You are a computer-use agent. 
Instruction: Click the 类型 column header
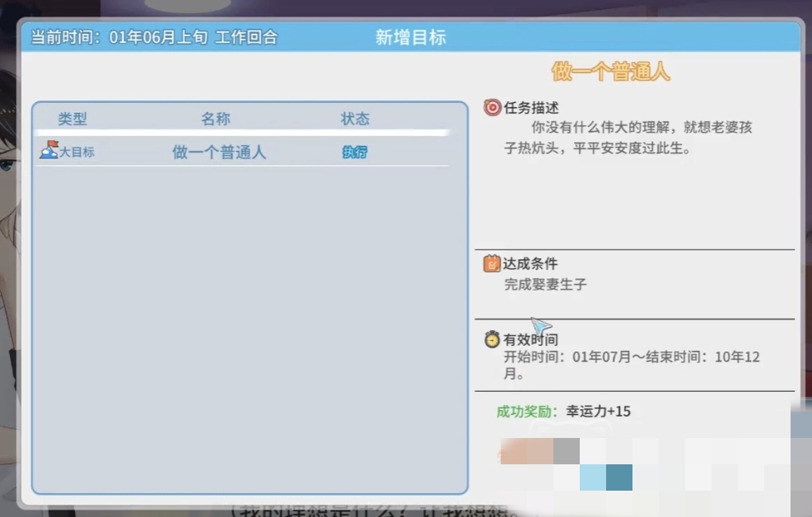tap(71, 119)
